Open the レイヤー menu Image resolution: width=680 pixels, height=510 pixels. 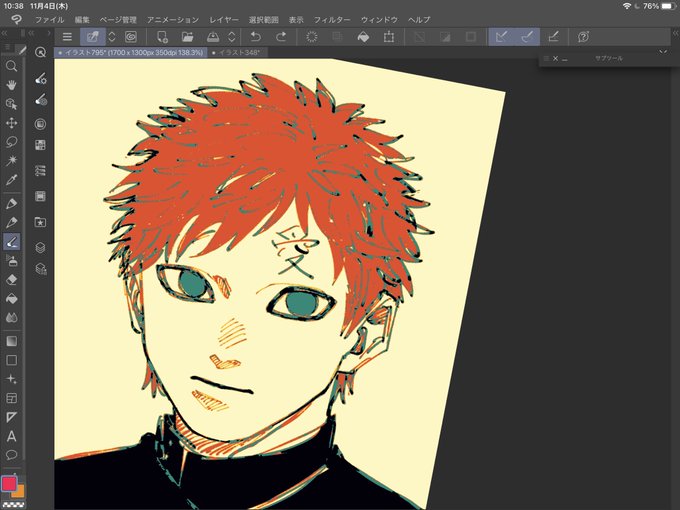tap(224, 20)
